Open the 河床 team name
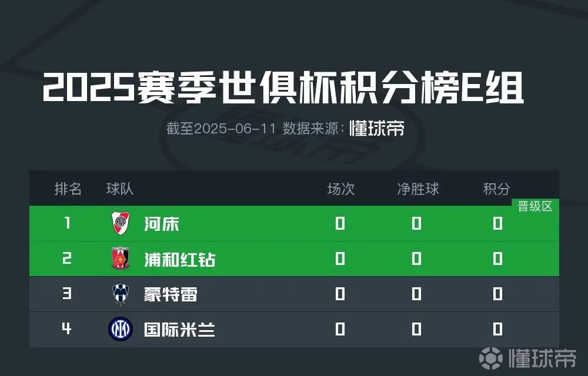This screenshot has width=588, height=376. (x=162, y=224)
